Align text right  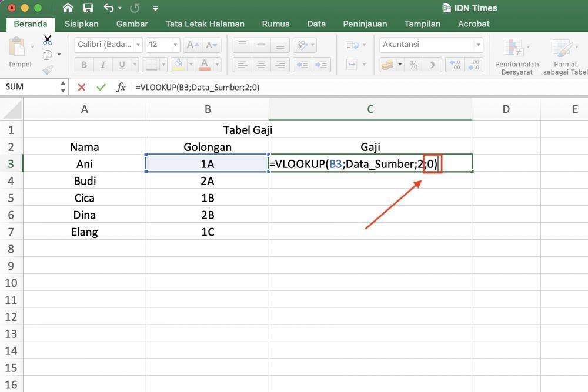pyautogui.click(x=280, y=65)
